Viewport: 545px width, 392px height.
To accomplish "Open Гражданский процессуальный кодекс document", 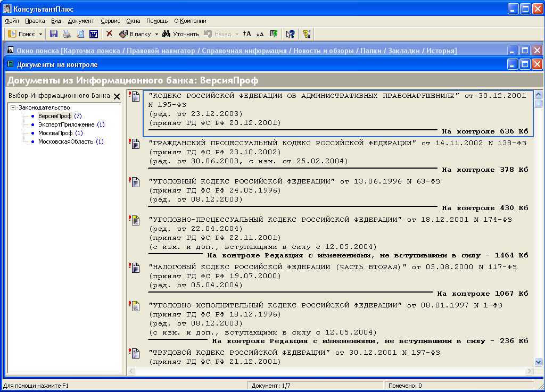I will click(337, 156).
